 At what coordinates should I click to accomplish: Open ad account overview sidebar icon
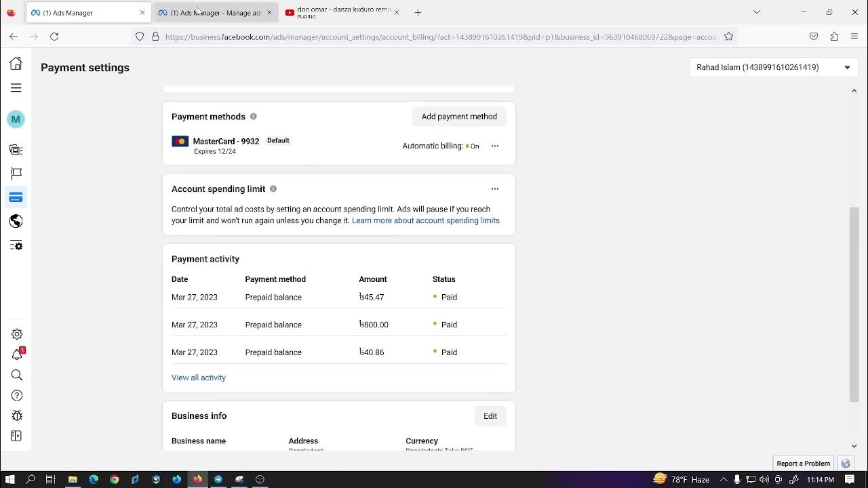point(16,150)
